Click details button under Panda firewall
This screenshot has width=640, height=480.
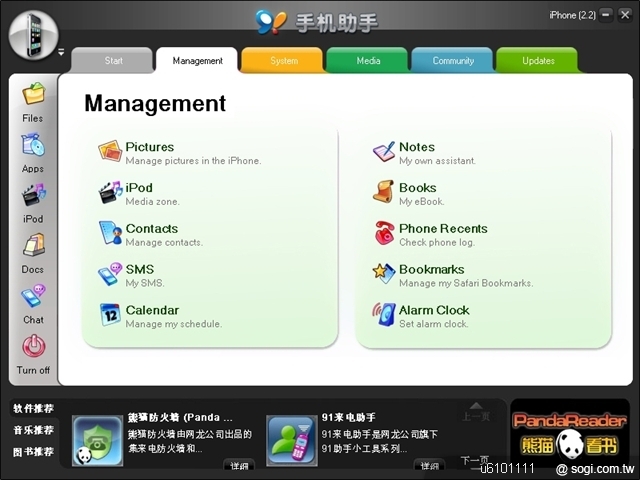click(x=239, y=465)
